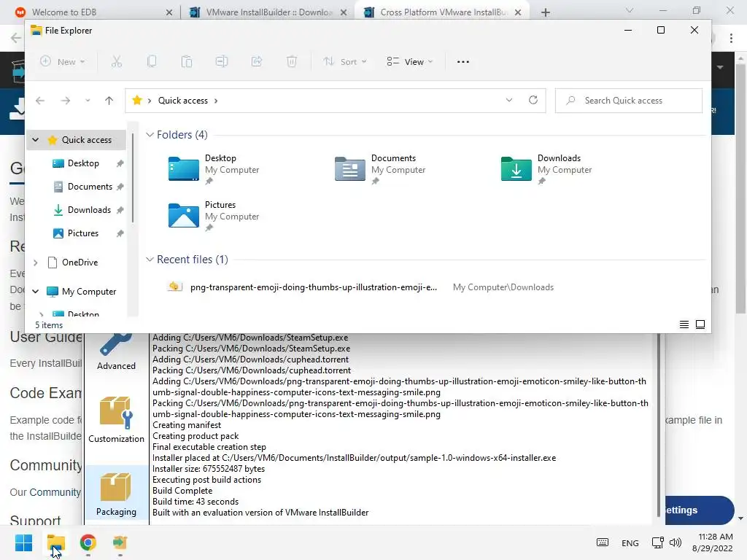This screenshot has width=747, height=560.
Task: Open the touch keyboard tray icon
Action: (x=602, y=542)
